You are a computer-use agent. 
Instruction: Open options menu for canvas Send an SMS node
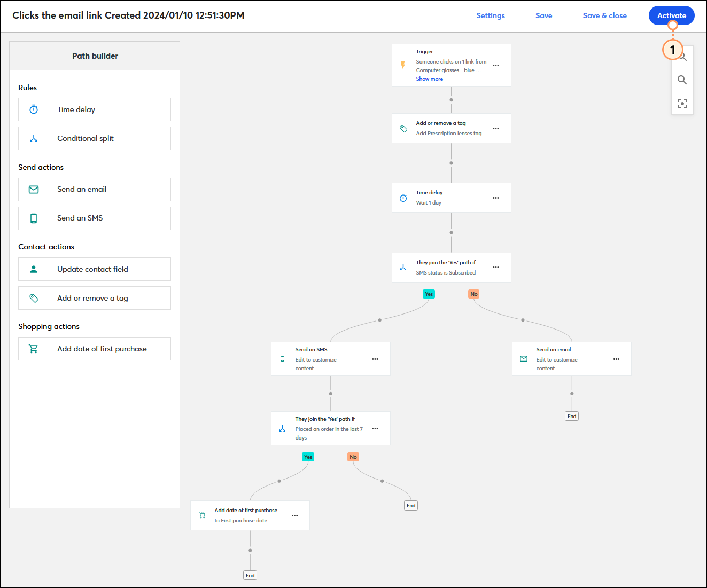point(375,359)
